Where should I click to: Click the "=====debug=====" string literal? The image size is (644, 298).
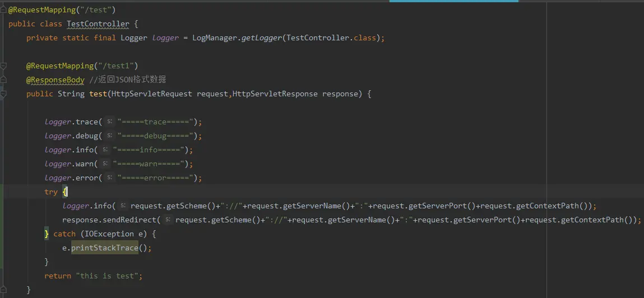click(156, 136)
